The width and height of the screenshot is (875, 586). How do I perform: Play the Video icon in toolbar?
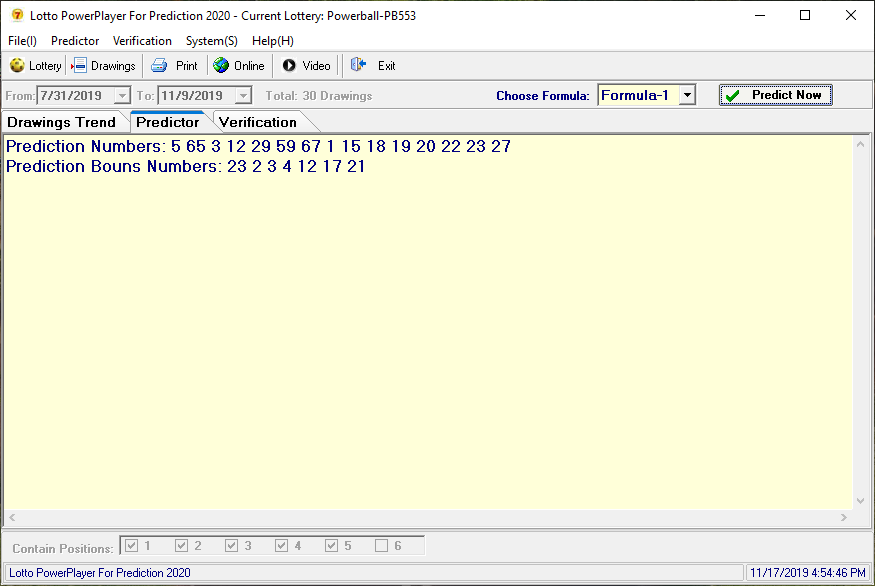(289, 65)
